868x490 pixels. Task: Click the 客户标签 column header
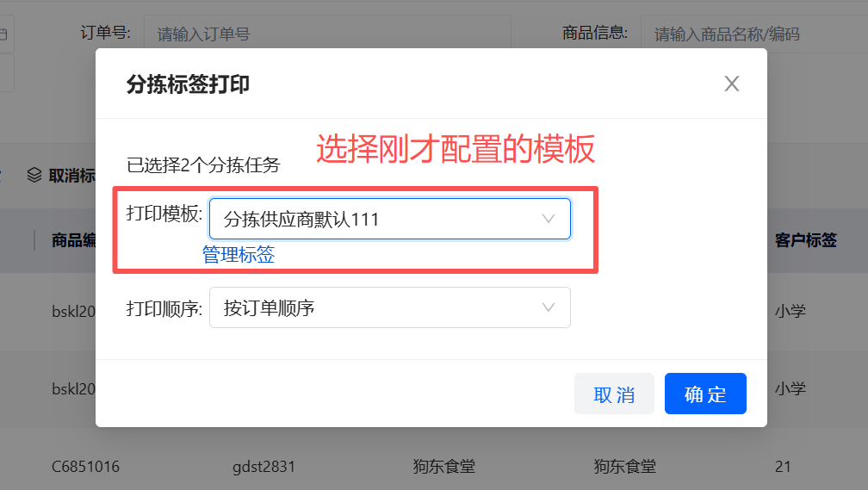point(805,240)
